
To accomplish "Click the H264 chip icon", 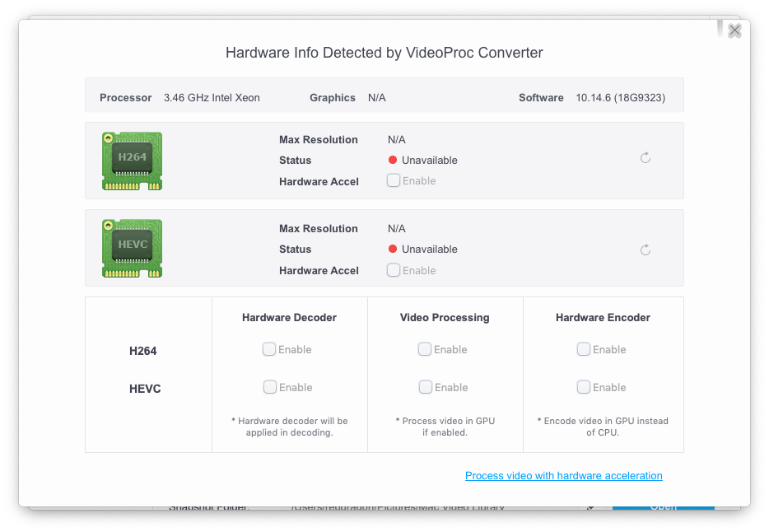I will [132, 161].
